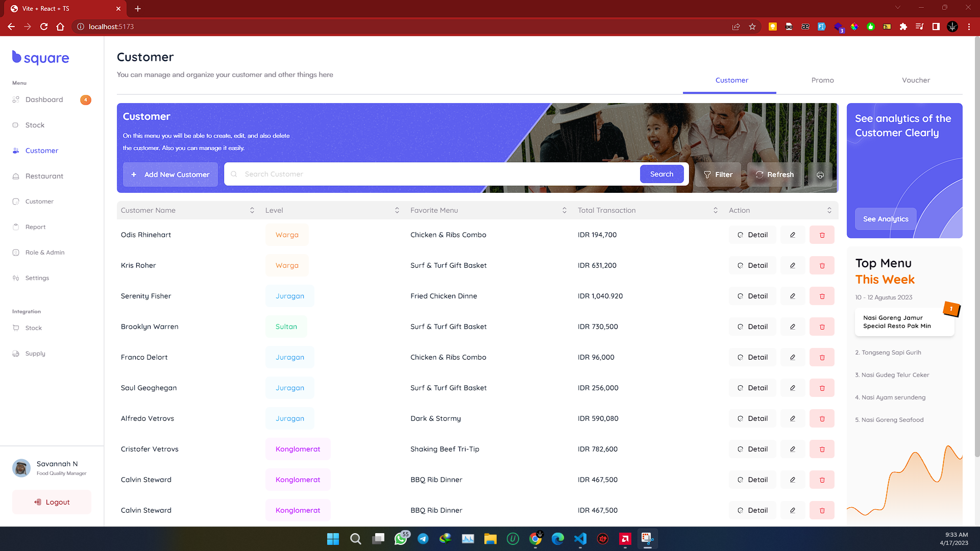Reload the page with the browser refresh icon

click(x=44, y=27)
